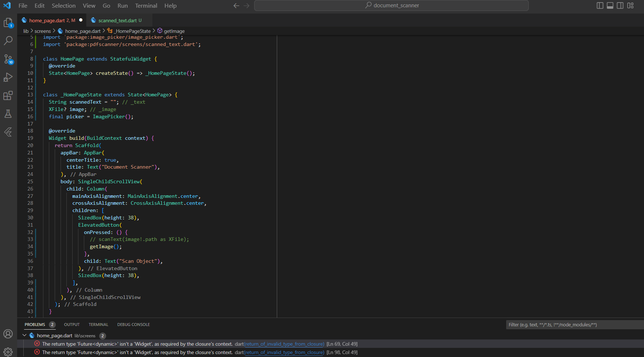Click unsaved dot on home_page.dart tab
Screen dimensions: 644x357
(x=81, y=20)
